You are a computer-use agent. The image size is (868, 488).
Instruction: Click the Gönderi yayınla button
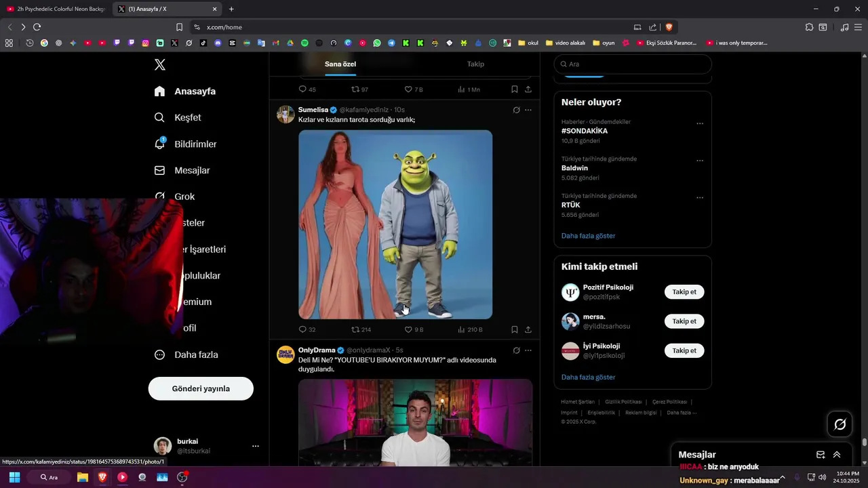(x=201, y=388)
